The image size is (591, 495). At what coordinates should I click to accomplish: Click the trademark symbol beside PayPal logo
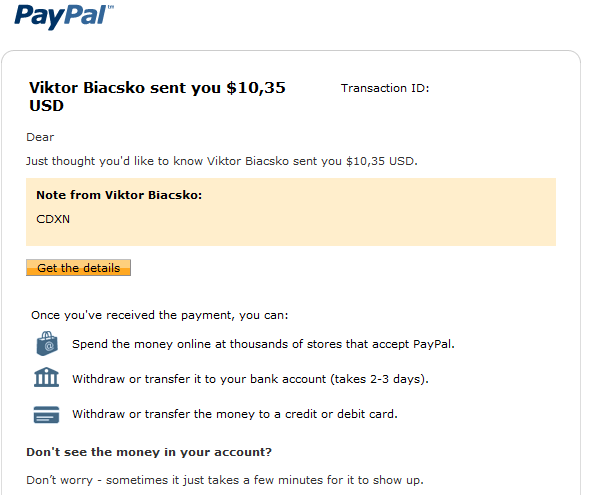[111, 7]
